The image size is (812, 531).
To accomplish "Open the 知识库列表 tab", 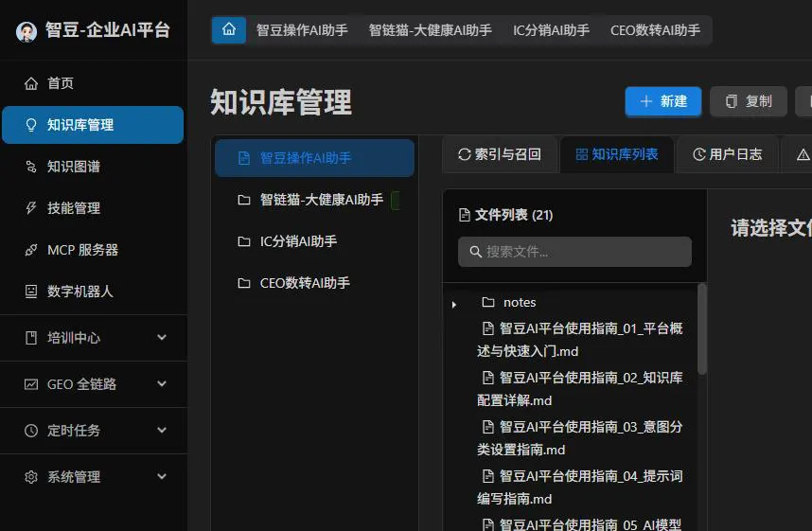I will (617, 154).
